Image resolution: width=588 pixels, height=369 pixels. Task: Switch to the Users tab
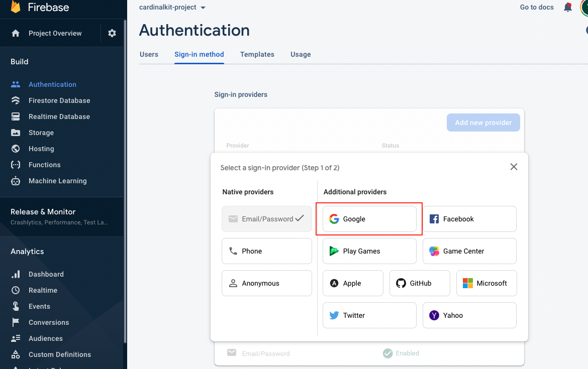149,54
